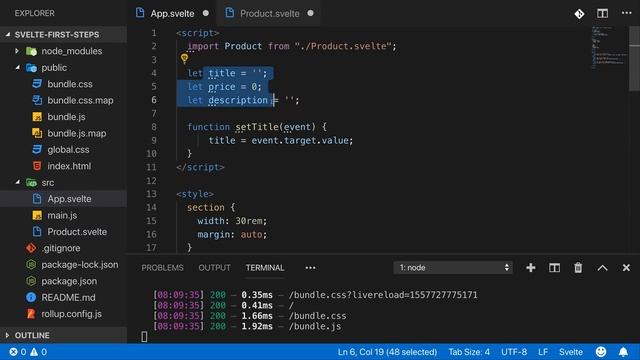Change language mode Svelte in status bar
This screenshot has height=360, width=640.
click(x=571, y=352)
